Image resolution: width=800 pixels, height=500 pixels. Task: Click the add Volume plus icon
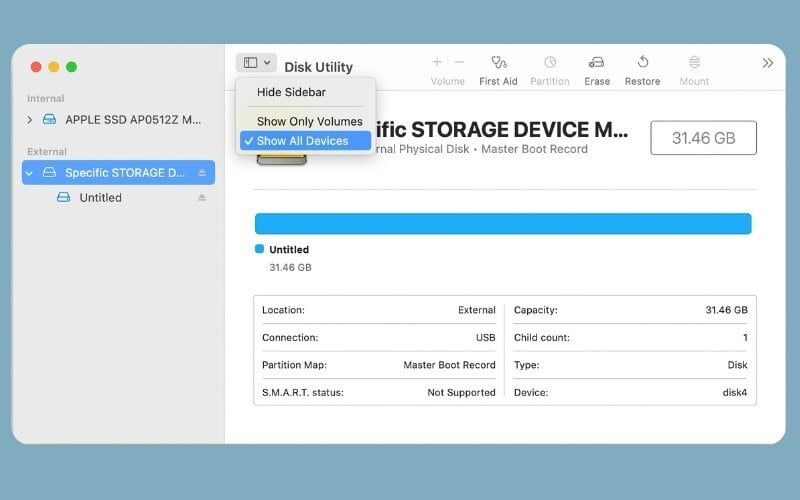pos(437,62)
